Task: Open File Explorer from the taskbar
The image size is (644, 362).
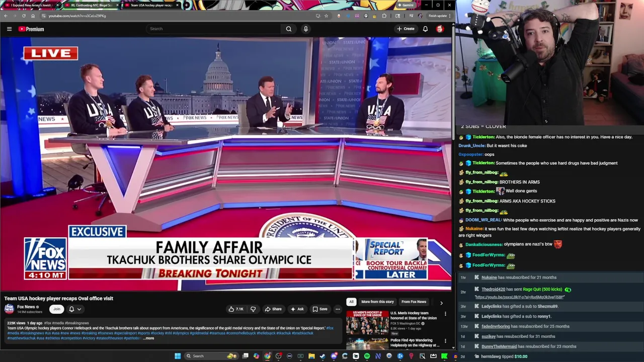Action: click(x=311, y=356)
